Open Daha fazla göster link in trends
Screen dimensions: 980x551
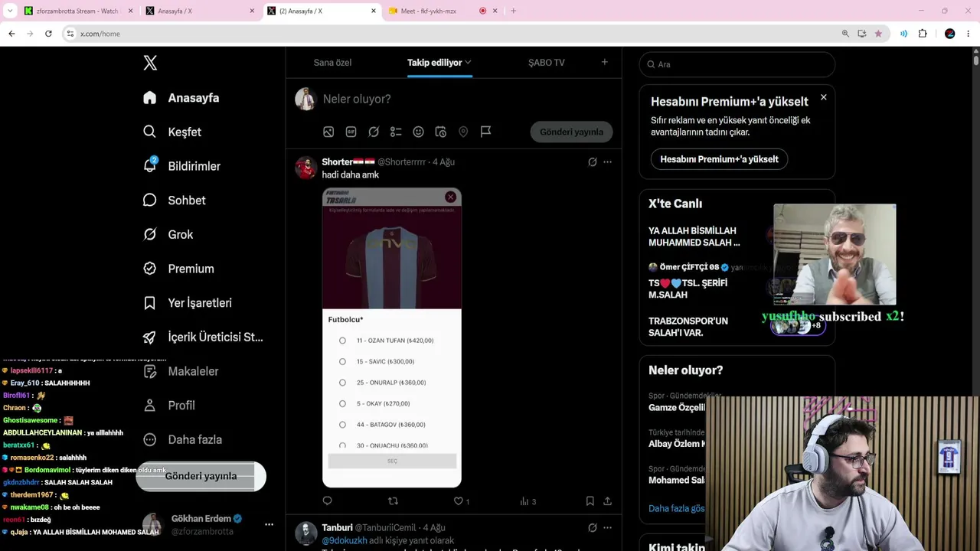(x=676, y=508)
